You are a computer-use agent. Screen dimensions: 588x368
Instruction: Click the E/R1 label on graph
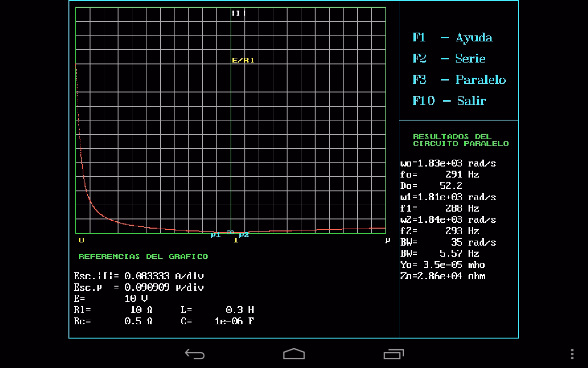coord(243,60)
